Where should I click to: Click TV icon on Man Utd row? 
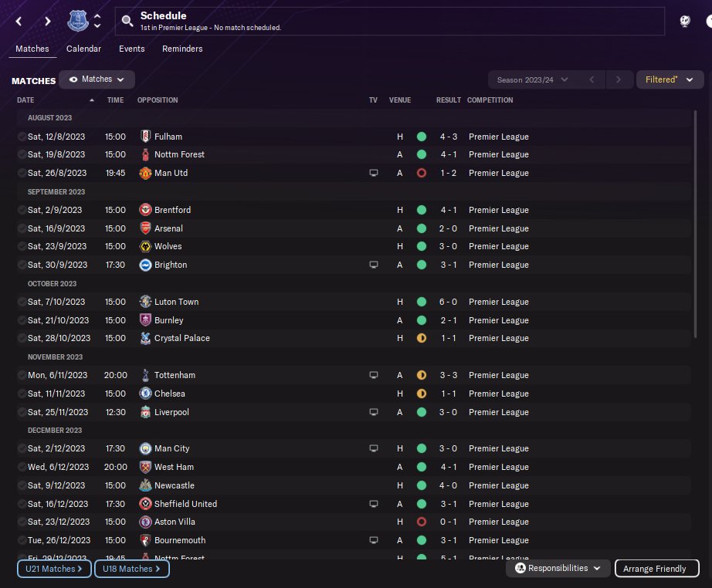[x=373, y=173]
